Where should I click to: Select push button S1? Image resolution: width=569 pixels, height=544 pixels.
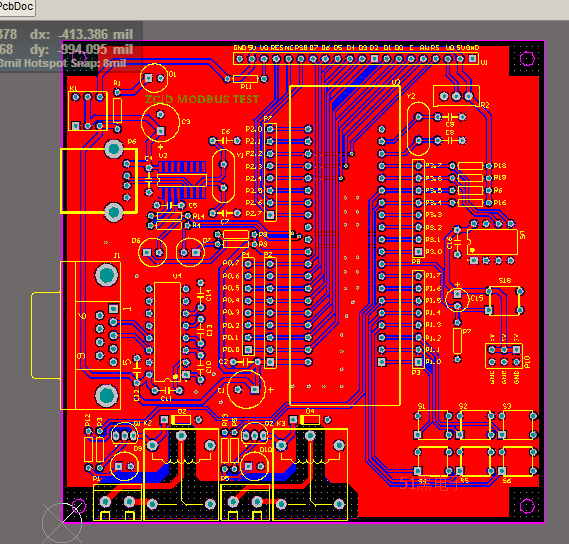[x=433, y=425]
